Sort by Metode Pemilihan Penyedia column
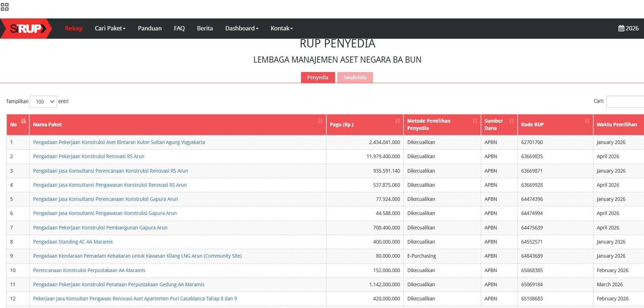Viewport: 644px width, 308px height. [442, 125]
